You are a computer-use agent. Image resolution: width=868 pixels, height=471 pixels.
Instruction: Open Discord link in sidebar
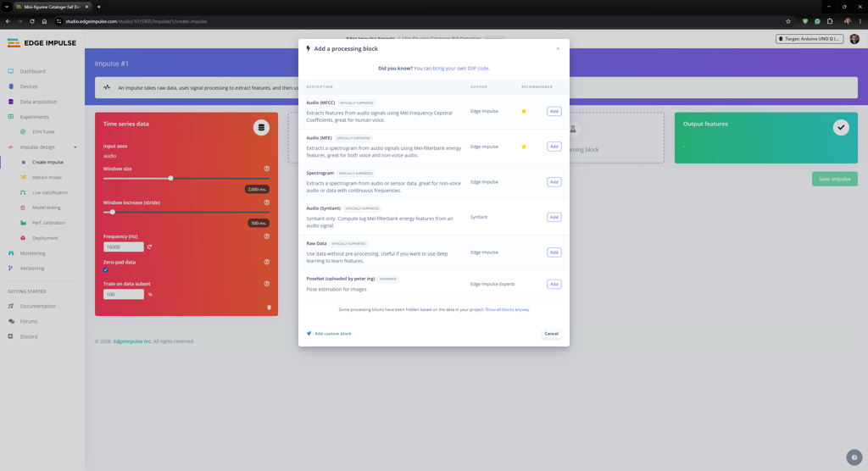29,336
